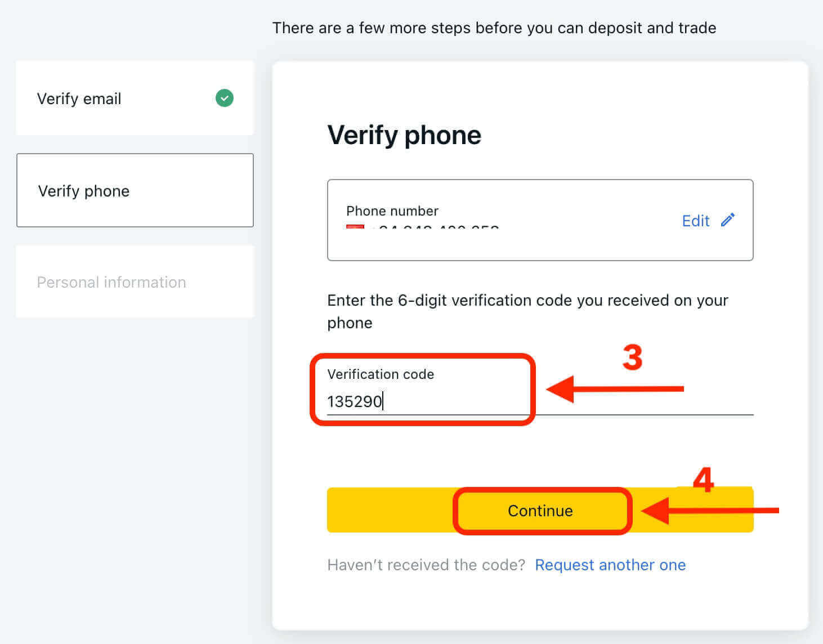The image size is (823, 644).
Task: Click the Verification code field label
Action: pyautogui.click(x=381, y=374)
